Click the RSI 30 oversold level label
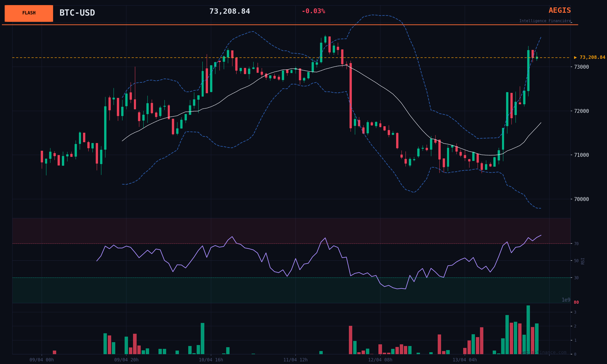The image size is (607, 364). click(576, 278)
